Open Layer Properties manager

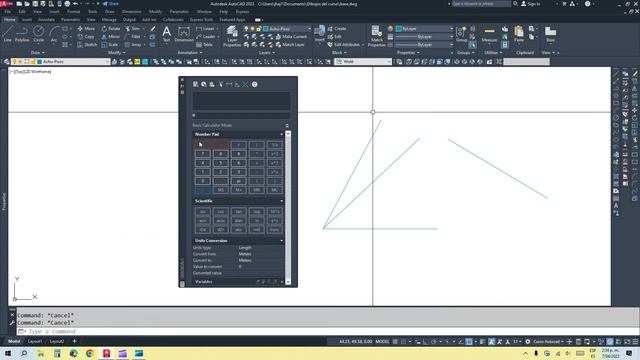(x=232, y=36)
